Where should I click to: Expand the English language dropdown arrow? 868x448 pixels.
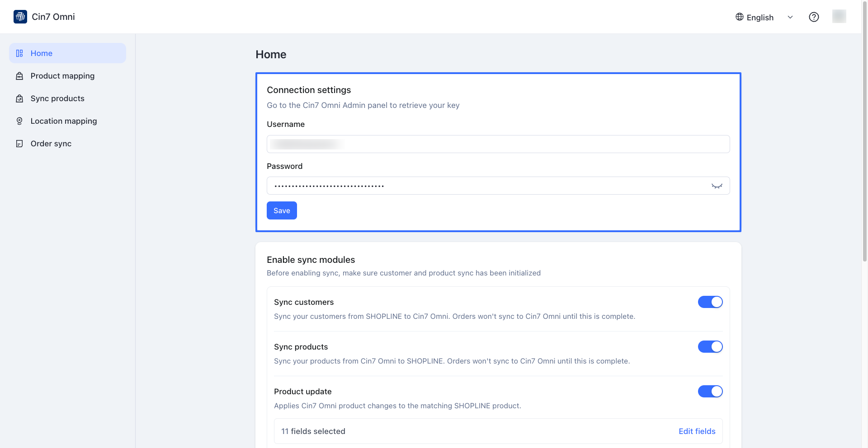coord(790,17)
